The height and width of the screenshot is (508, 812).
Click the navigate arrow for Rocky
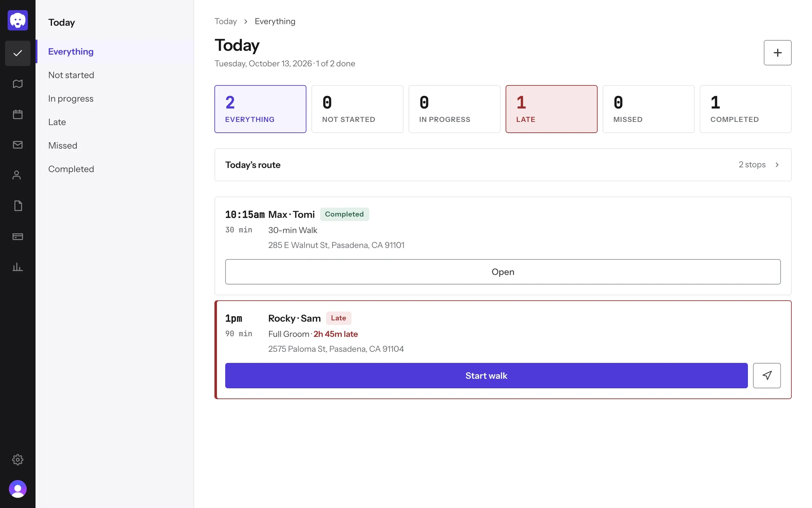pyautogui.click(x=767, y=375)
